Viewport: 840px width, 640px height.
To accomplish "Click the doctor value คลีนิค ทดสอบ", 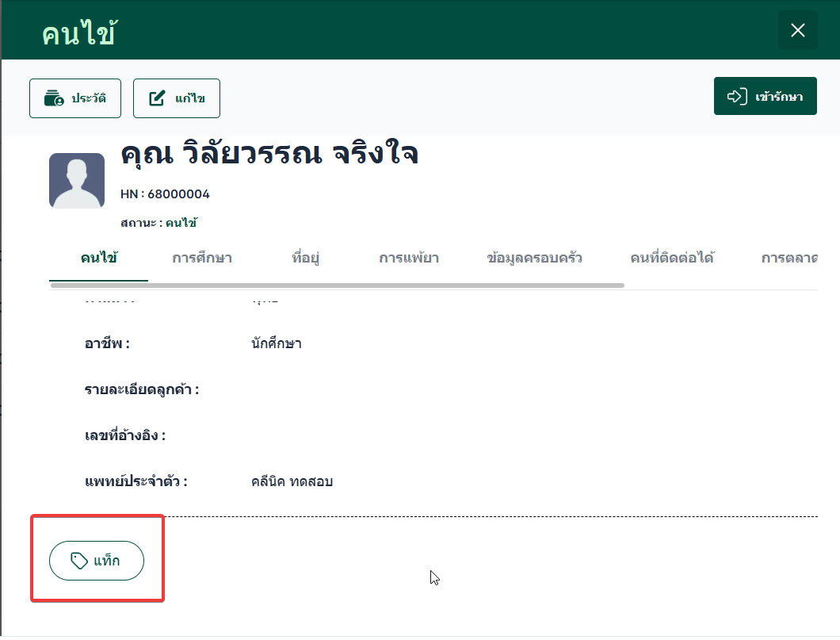I will coord(292,482).
